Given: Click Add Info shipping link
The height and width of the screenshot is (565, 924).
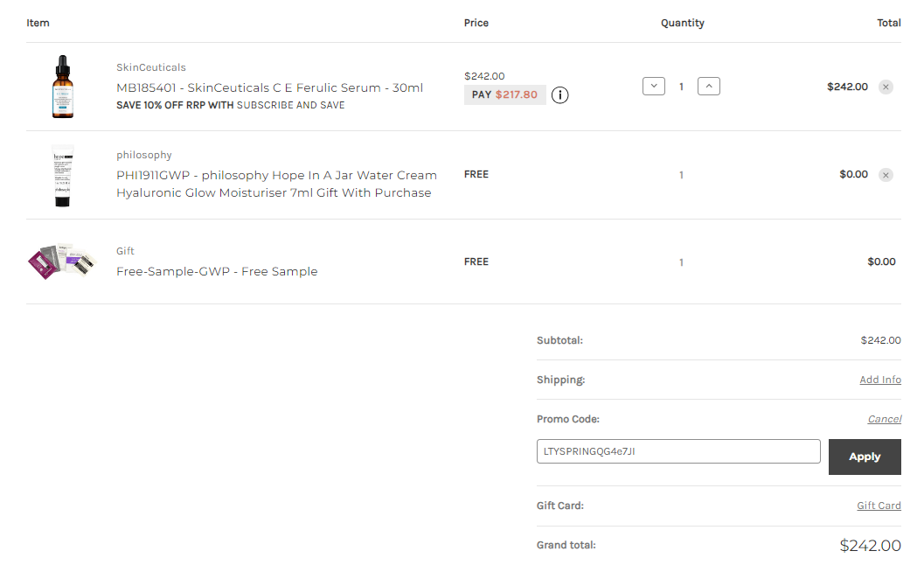Looking at the screenshot, I should pos(879,380).
